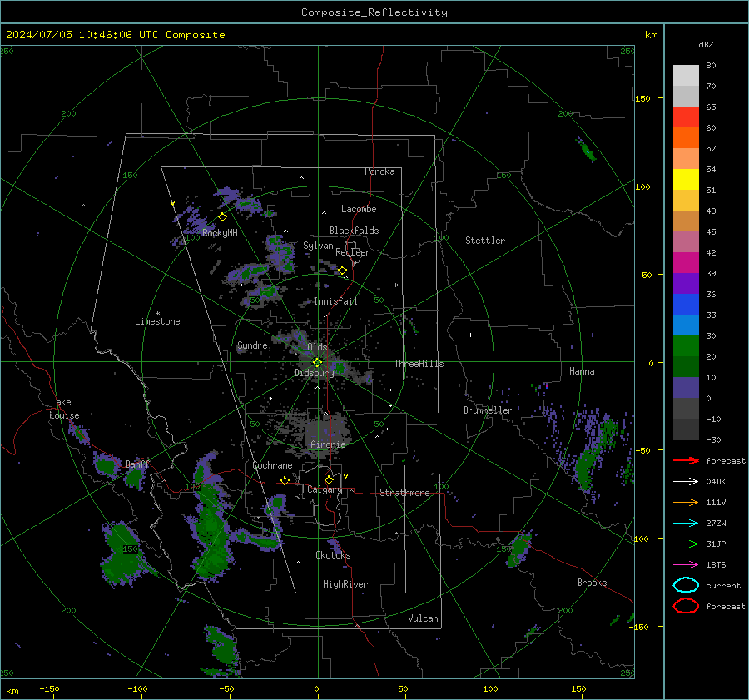This screenshot has height=700, width=749.
Task: Select the 80 dBZ white color swatch
Action: click(686, 75)
